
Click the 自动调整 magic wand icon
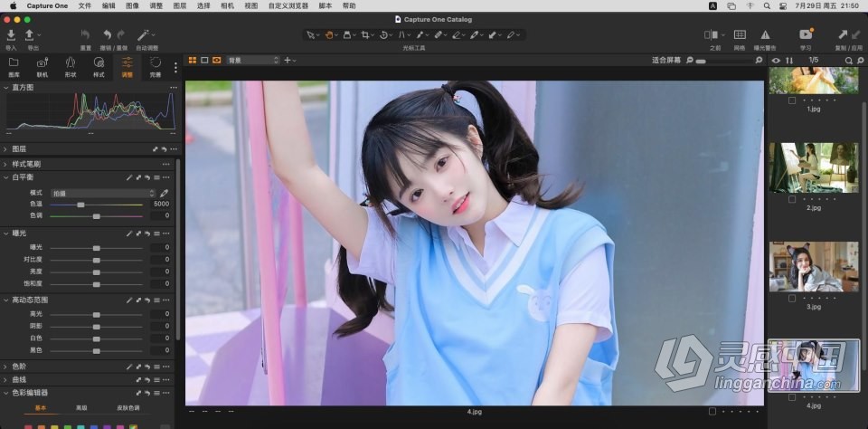[x=146, y=35]
